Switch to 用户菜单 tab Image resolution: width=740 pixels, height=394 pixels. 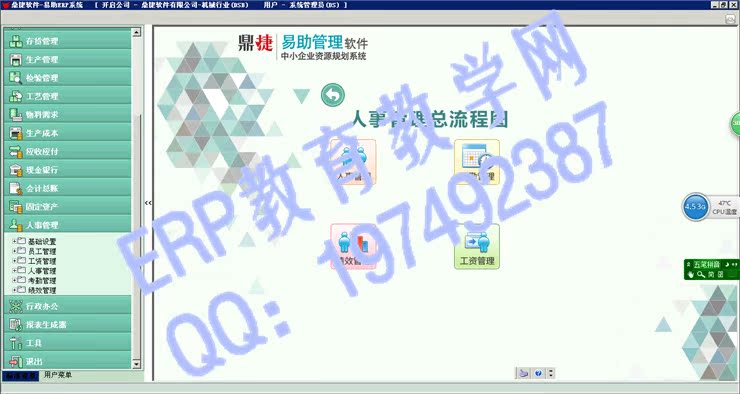point(58,375)
